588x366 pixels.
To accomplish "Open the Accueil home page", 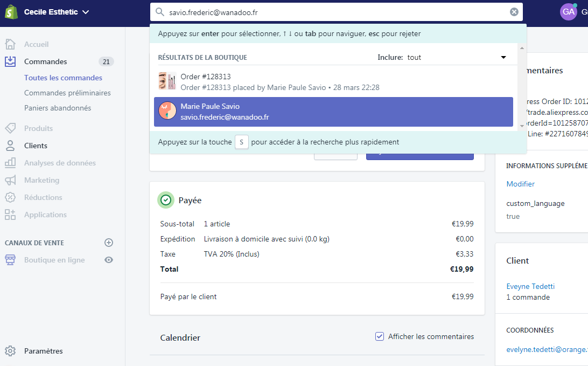I will 36,44.
